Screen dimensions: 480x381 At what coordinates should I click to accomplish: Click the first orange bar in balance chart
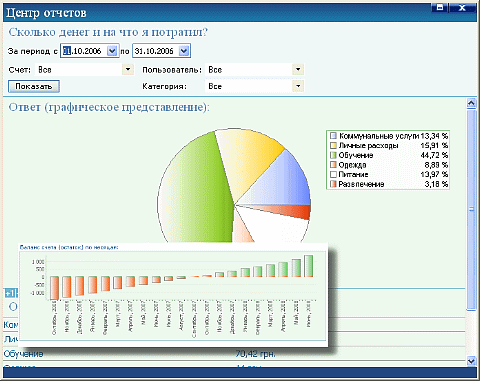point(55,288)
